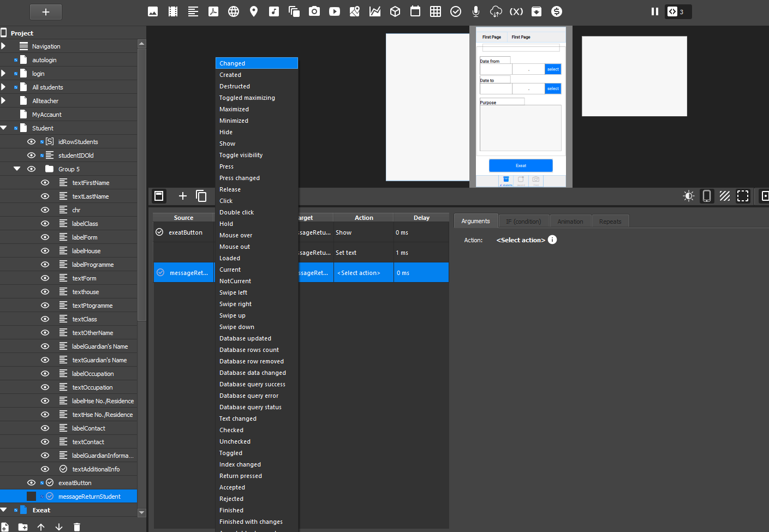The width and height of the screenshot is (769, 532).
Task: Add a calendar widget
Action: click(x=415, y=11)
